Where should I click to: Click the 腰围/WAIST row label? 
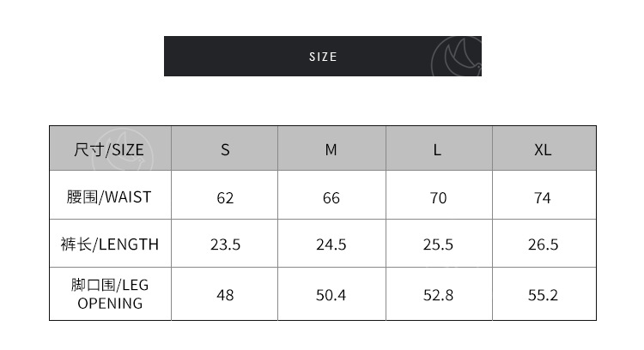tap(109, 197)
